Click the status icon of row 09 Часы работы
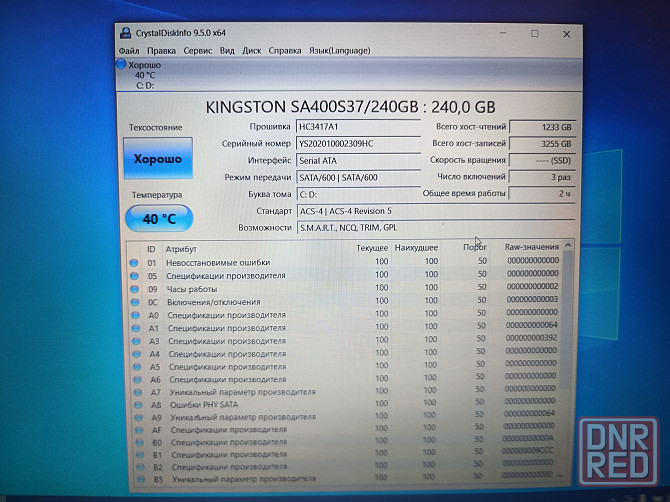Viewport: 670px width, 502px height. coord(135,289)
